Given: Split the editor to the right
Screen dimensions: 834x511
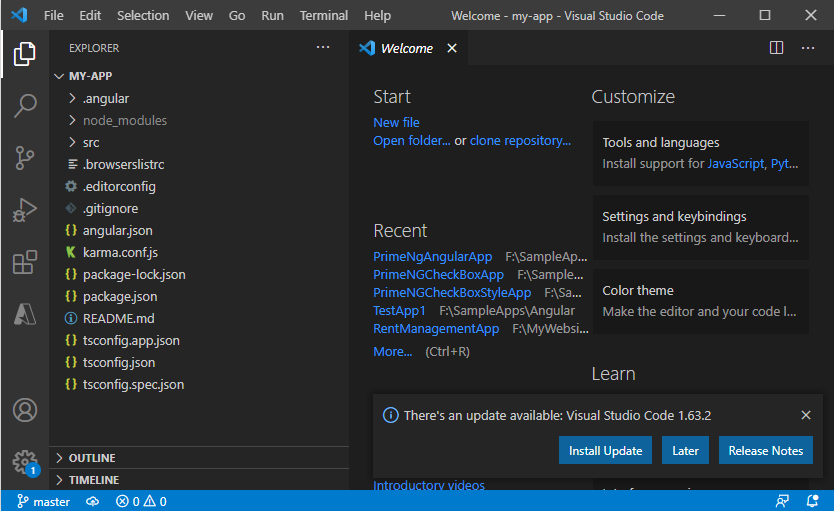Looking at the screenshot, I should pyautogui.click(x=776, y=48).
